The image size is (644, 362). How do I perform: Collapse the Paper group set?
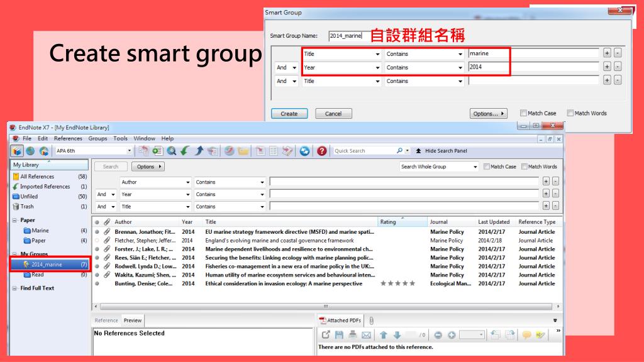(x=15, y=221)
